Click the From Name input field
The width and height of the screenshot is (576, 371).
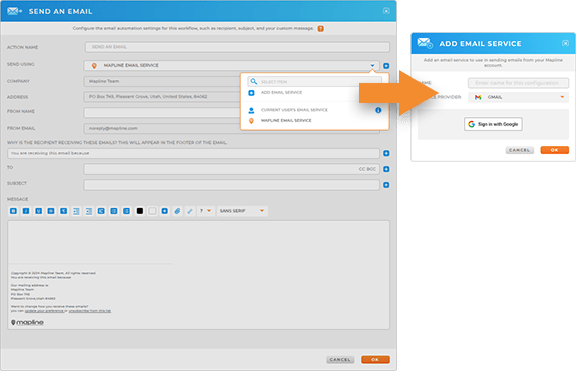point(162,112)
